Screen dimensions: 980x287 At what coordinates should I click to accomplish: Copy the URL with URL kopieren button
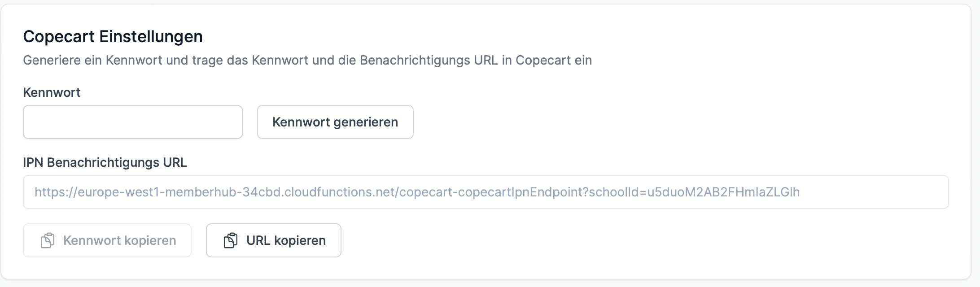click(x=273, y=241)
